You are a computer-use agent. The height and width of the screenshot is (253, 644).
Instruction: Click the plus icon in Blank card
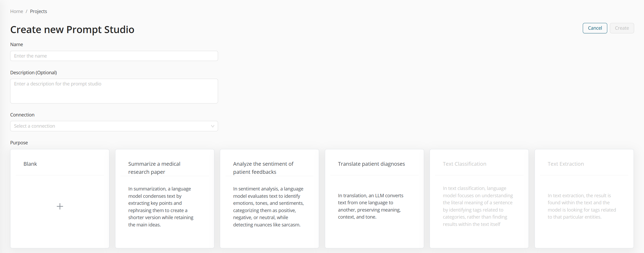pyautogui.click(x=60, y=206)
